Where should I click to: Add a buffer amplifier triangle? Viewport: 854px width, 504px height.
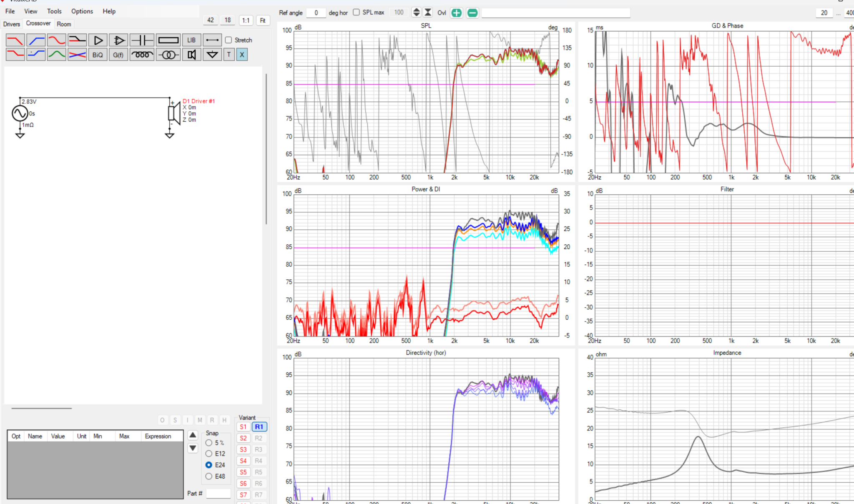pyautogui.click(x=98, y=40)
